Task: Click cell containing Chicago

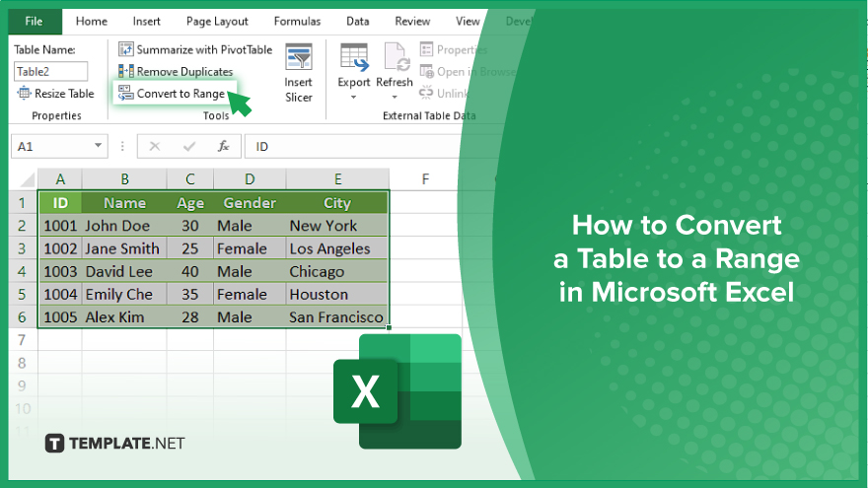Action: pyautogui.click(x=337, y=272)
